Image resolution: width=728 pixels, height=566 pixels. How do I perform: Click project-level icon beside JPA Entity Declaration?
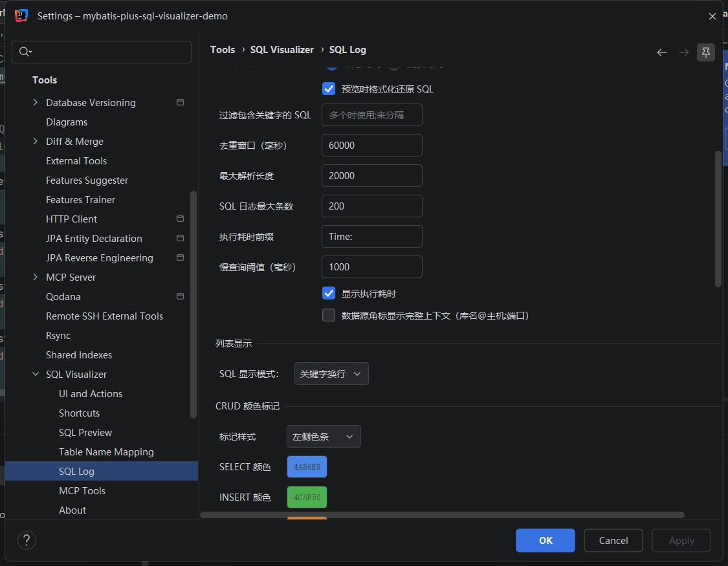[180, 238]
